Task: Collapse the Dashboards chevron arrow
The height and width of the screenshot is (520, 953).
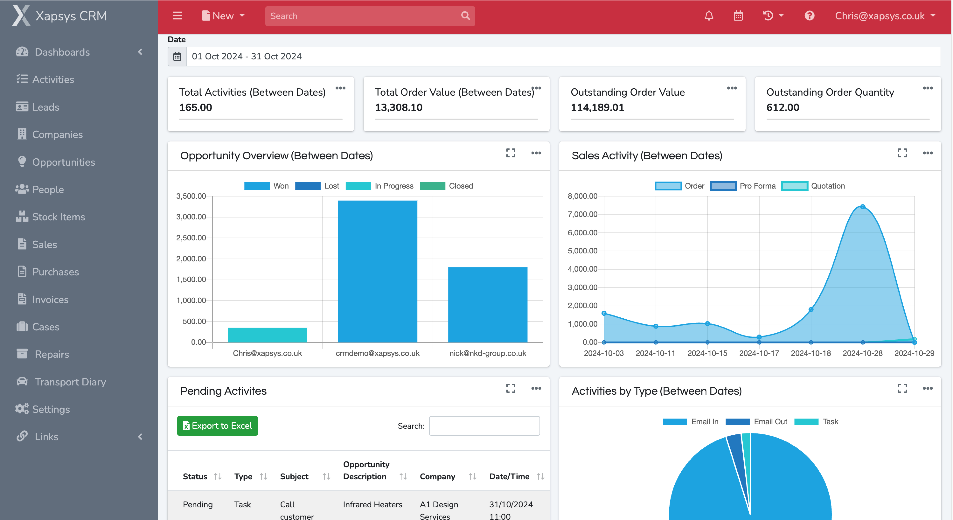Action: click(x=140, y=52)
